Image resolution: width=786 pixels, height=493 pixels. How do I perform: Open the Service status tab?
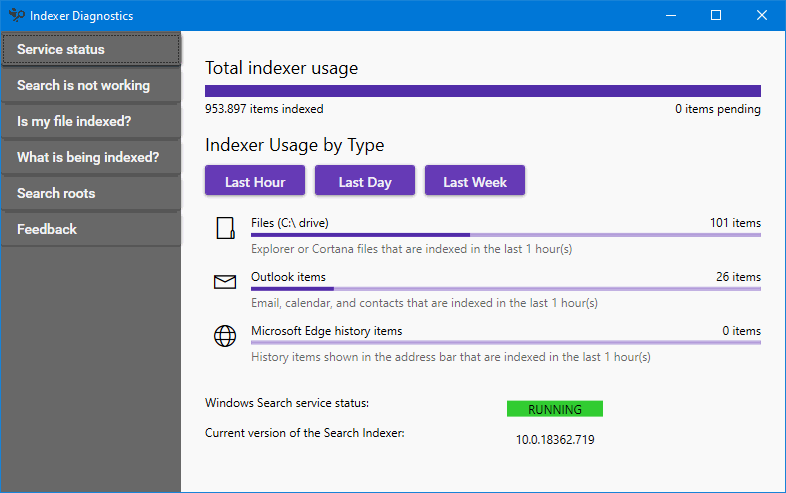[x=91, y=49]
